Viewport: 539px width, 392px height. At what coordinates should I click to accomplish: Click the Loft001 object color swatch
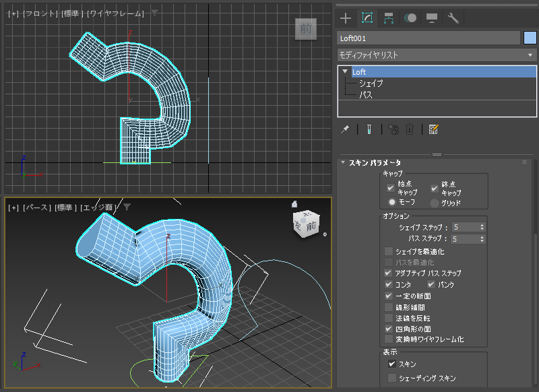tap(530, 38)
